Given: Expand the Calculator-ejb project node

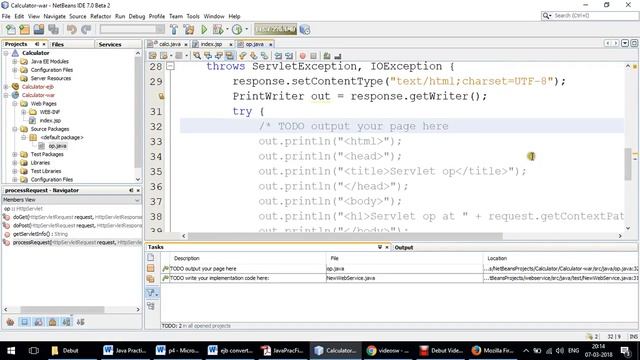Looking at the screenshot, I should tap(6, 87).
